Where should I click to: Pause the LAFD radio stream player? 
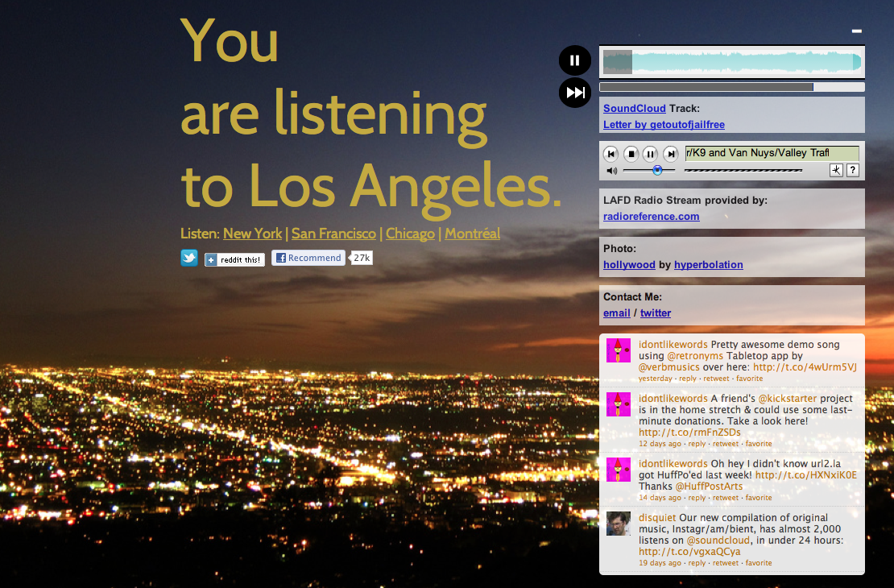point(650,153)
